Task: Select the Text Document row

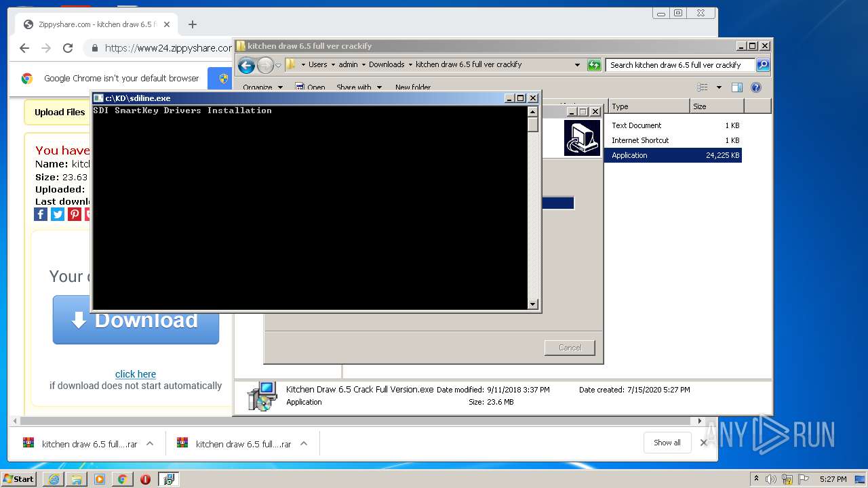Action: pyautogui.click(x=674, y=125)
